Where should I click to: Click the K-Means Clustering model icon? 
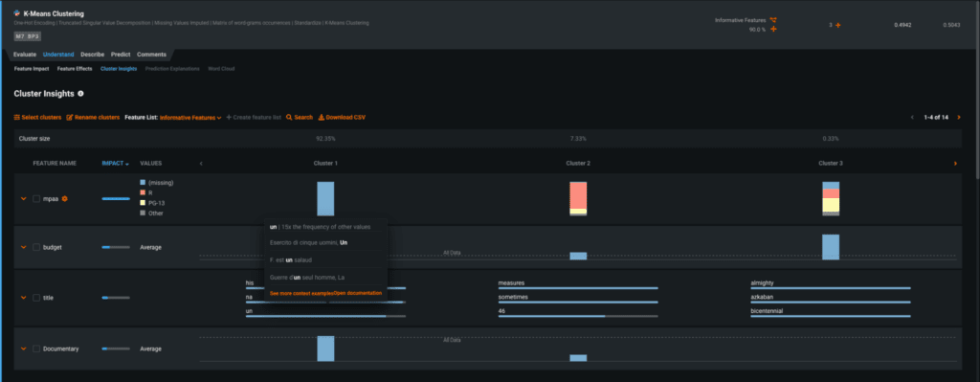[x=17, y=13]
